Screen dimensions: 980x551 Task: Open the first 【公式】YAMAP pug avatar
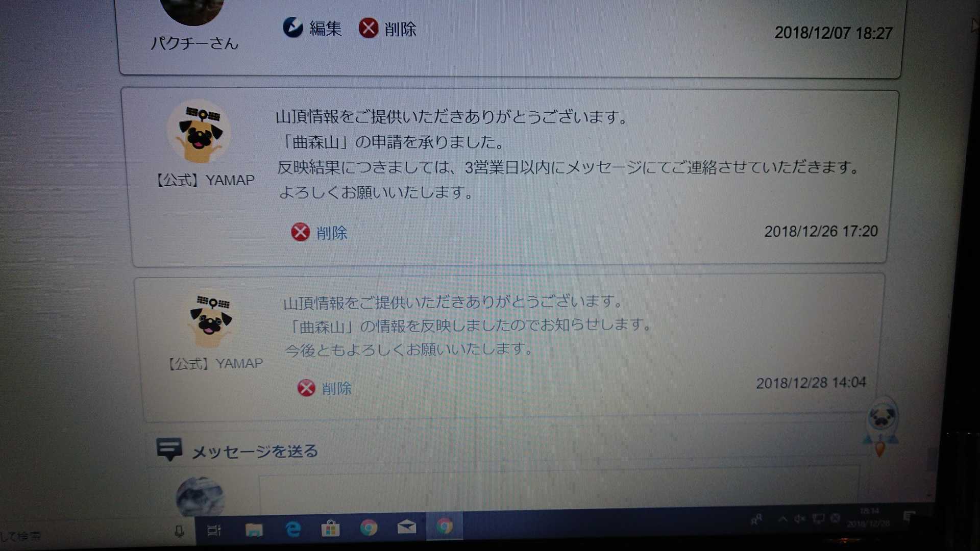coord(199,132)
